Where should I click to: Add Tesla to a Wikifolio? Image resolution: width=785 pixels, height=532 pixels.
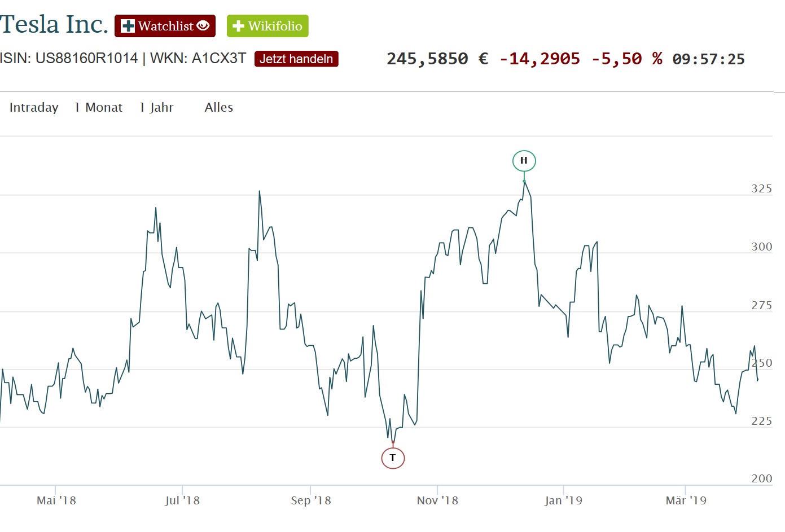pyautogui.click(x=267, y=25)
